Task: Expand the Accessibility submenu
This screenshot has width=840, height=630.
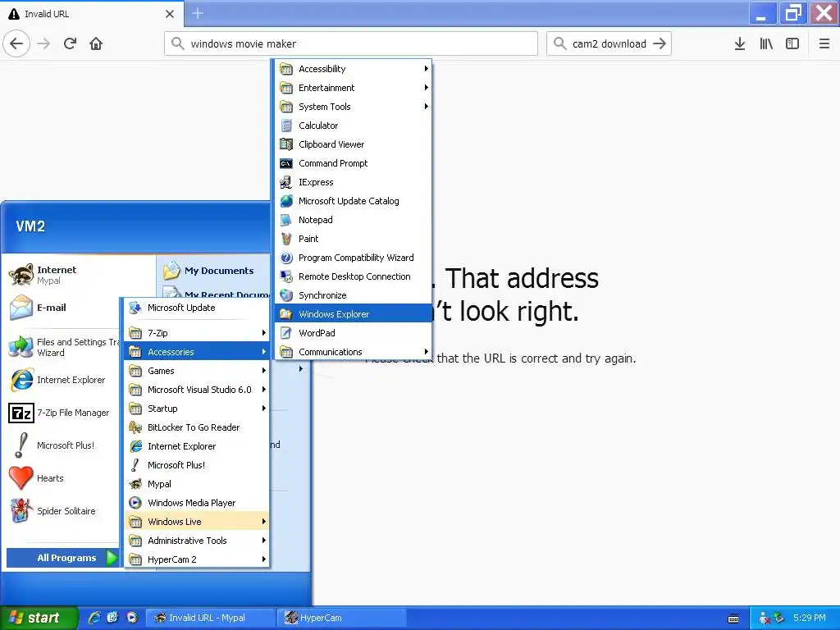Action: click(x=353, y=69)
